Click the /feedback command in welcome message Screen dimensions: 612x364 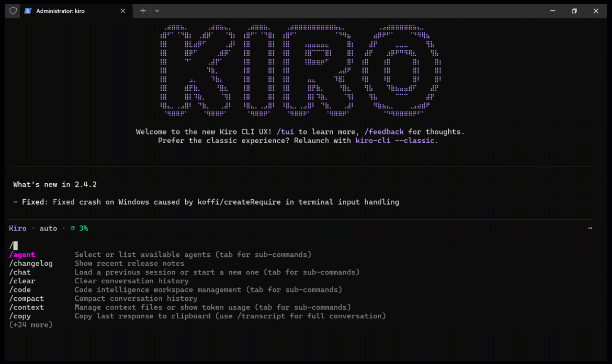pos(384,132)
